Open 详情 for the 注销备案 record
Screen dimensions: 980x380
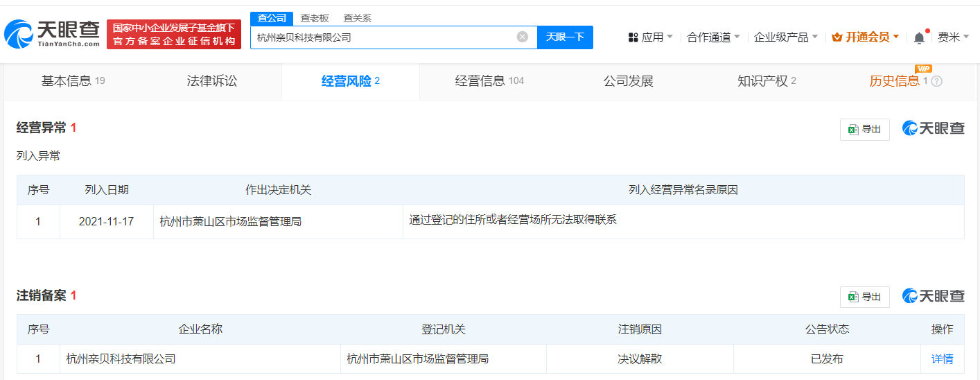click(x=942, y=359)
